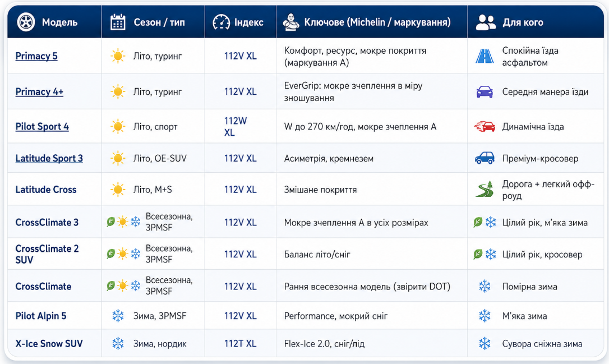This screenshot has height=364, width=609.
Task: Click the snowflake icon beside Зима, нордик
Action: (118, 343)
